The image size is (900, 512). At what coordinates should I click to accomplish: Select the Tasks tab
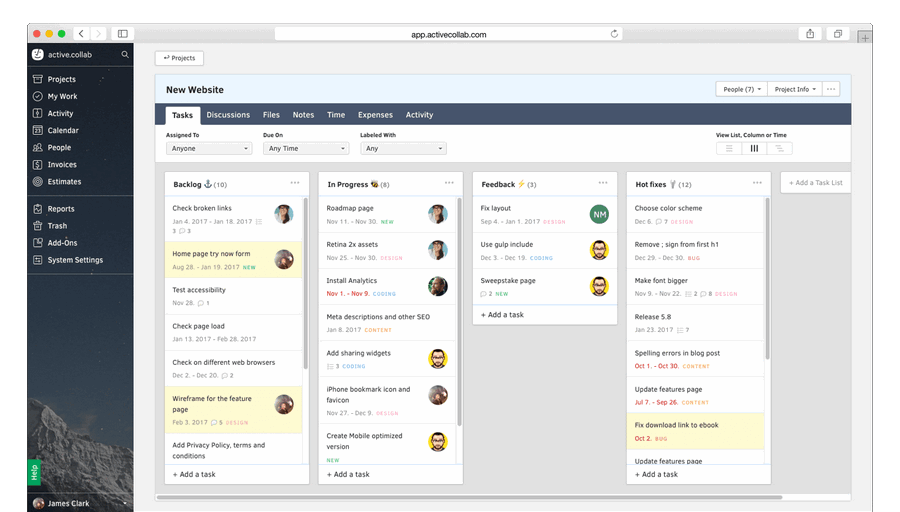point(183,115)
